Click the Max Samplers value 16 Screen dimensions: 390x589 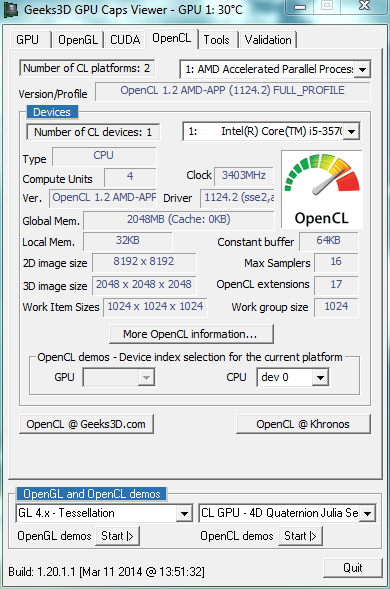click(x=336, y=262)
